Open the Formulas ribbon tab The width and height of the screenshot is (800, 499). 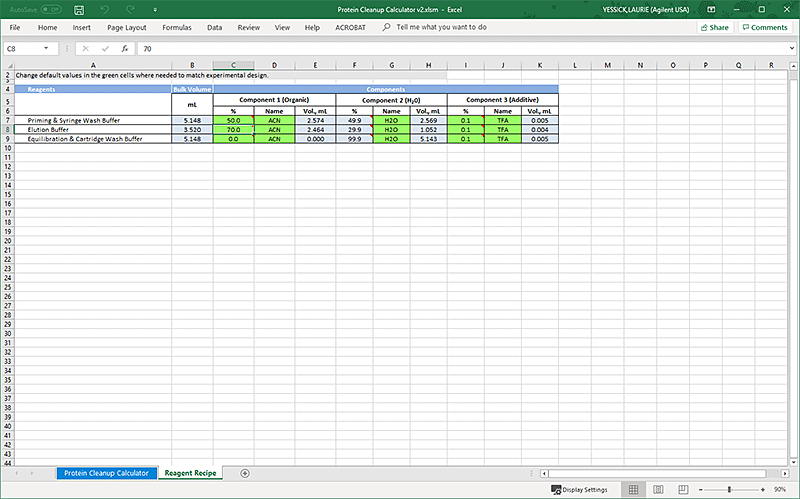[x=177, y=27]
